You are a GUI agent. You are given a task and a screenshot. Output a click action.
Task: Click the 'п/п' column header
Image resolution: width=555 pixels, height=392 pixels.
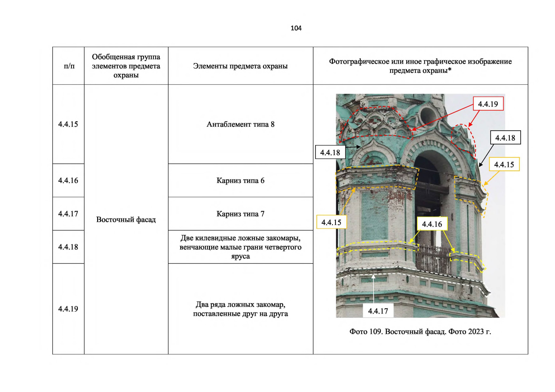[69, 66]
